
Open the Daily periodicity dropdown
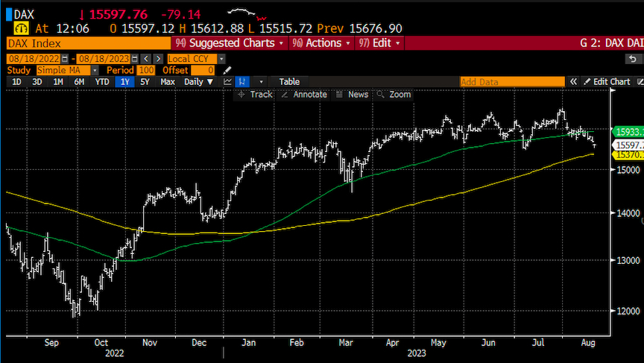(198, 82)
